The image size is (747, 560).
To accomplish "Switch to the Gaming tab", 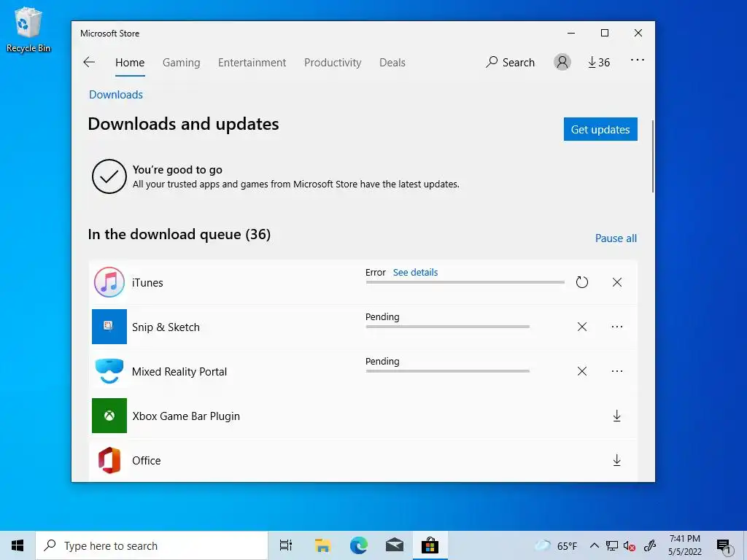I will pyautogui.click(x=181, y=63).
